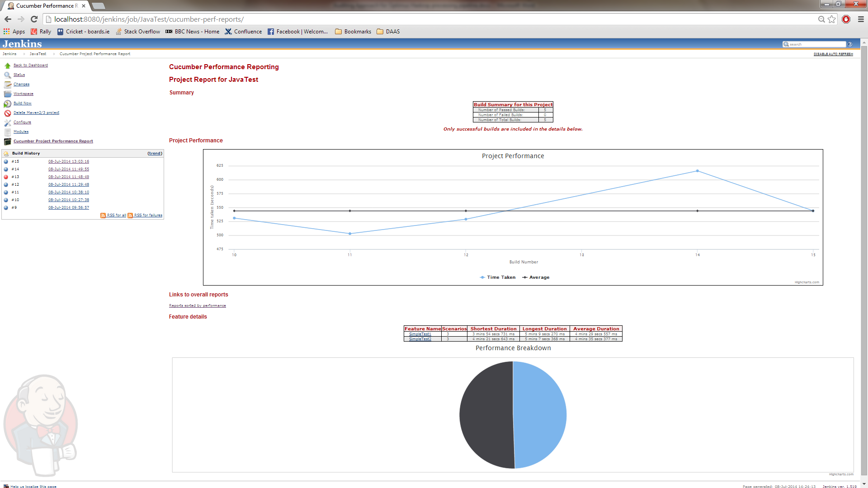This screenshot has height=488, width=868.
Task: Open the Chrome menu button
Action: coord(861,19)
